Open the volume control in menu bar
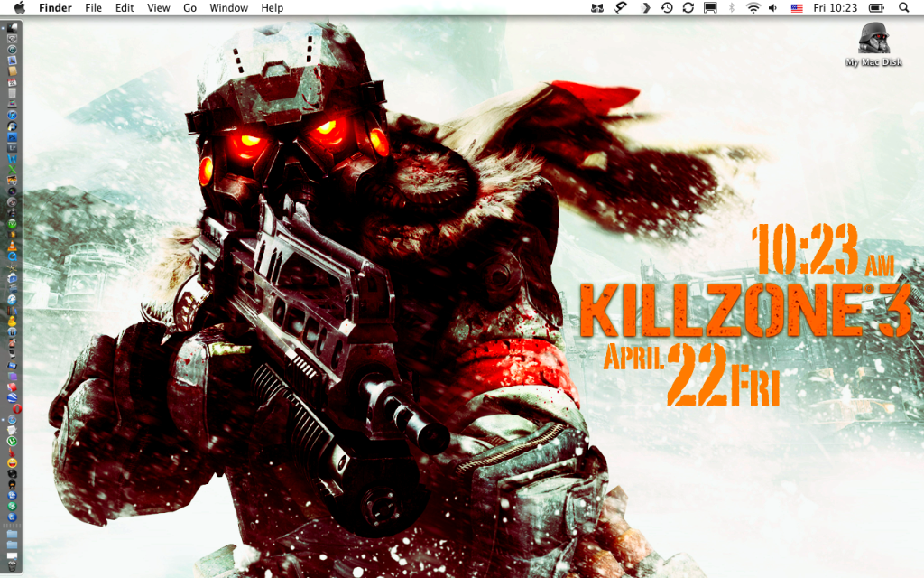Image resolution: width=924 pixels, height=578 pixels. point(773,8)
